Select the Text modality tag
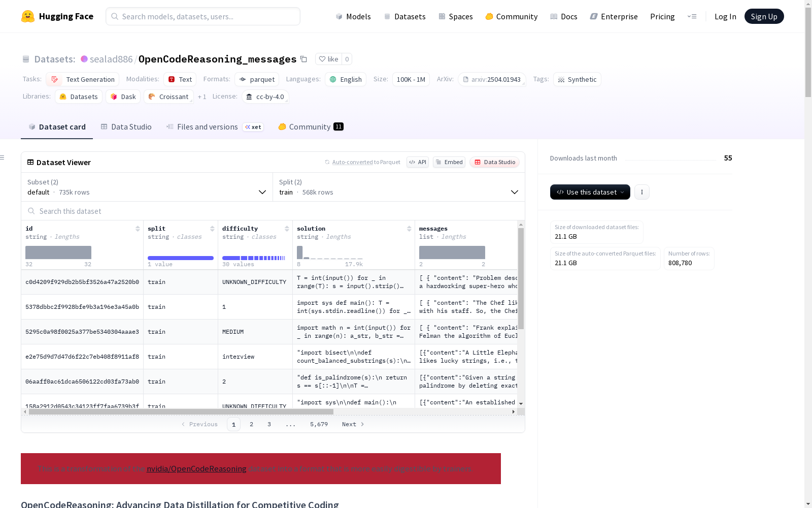This screenshot has width=812, height=508. 180,79
